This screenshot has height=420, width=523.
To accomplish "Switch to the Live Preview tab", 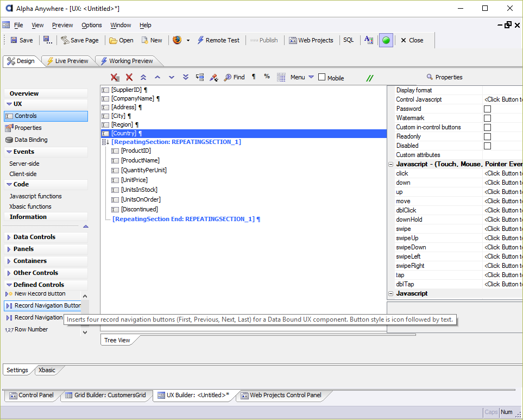I will click(x=68, y=61).
